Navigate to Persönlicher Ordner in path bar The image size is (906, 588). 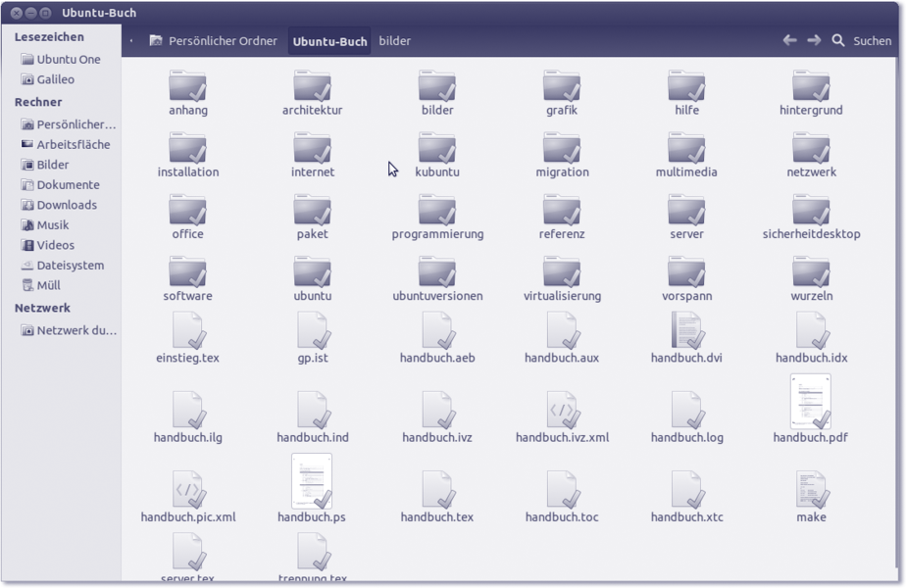tap(213, 41)
